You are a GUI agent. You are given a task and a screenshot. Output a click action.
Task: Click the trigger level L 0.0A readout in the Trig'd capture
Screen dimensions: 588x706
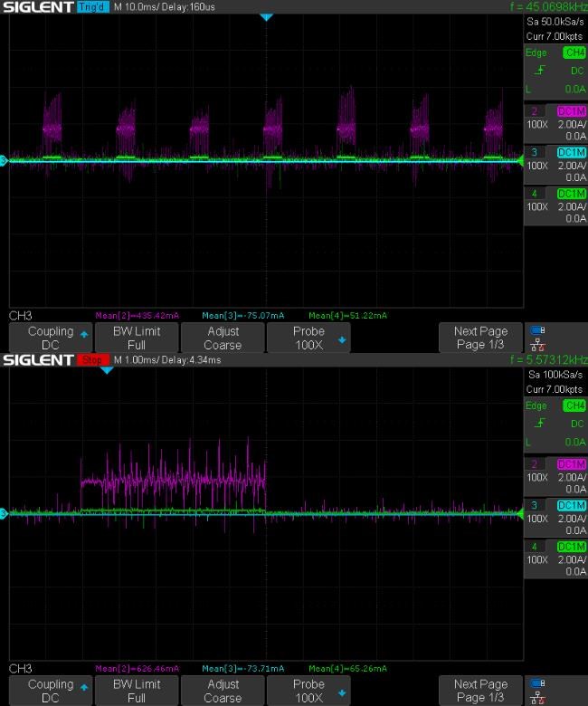(556, 89)
